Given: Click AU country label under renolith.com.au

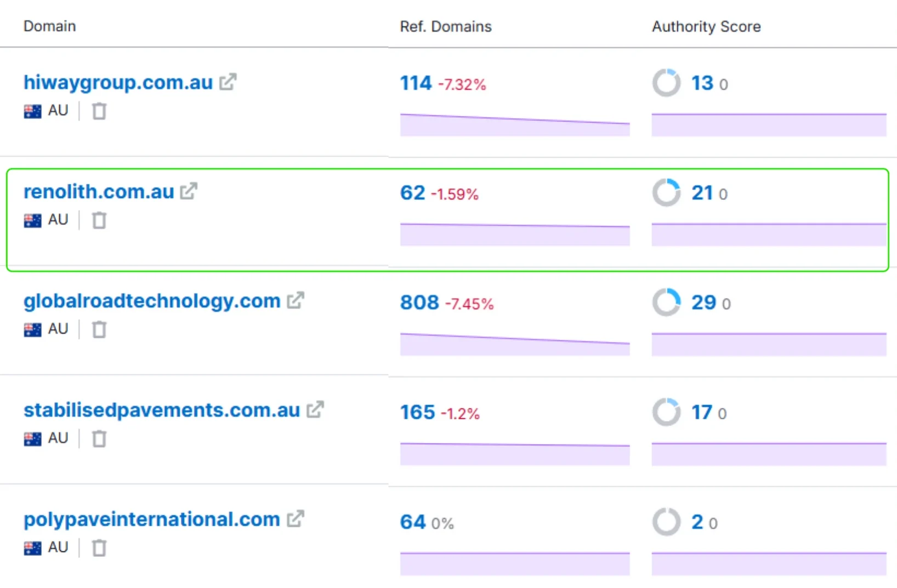Looking at the screenshot, I should [58, 220].
